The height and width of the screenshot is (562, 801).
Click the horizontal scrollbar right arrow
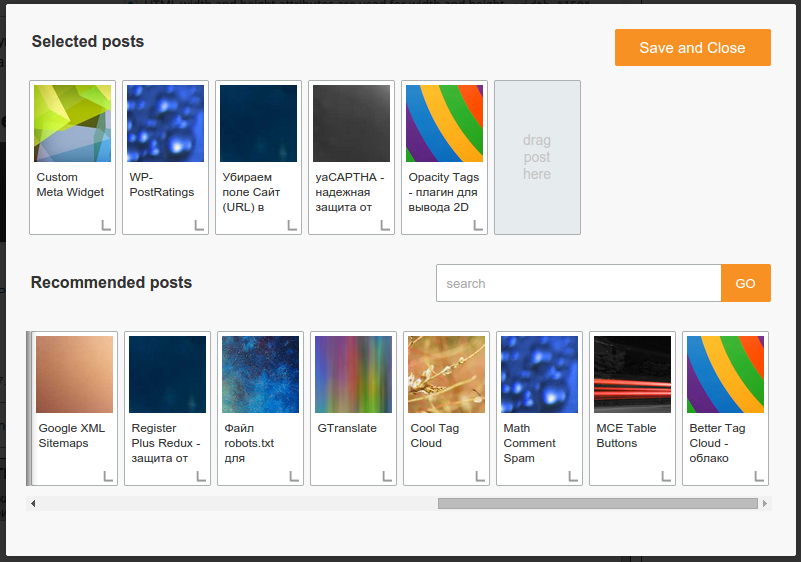[x=766, y=504]
